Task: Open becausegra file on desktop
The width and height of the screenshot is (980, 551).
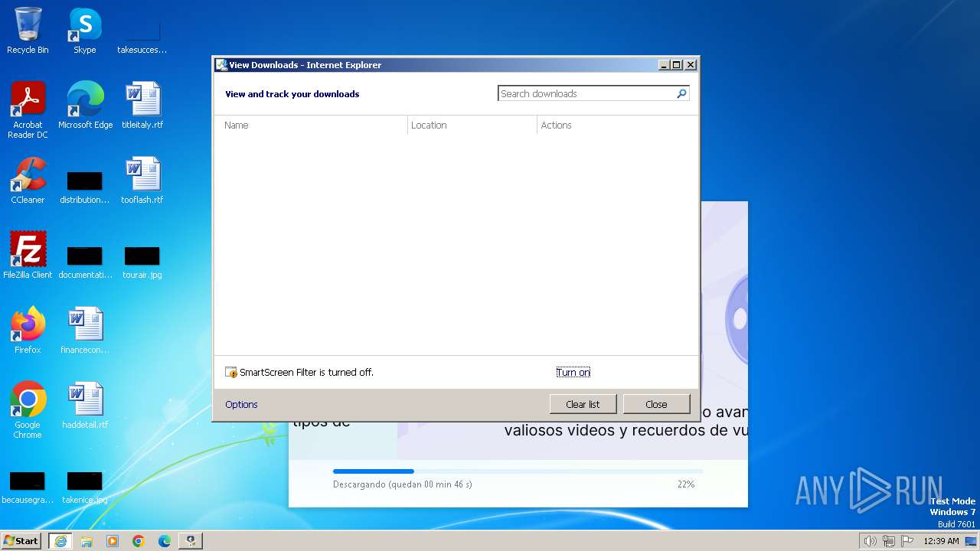Action: tap(28, 487)
